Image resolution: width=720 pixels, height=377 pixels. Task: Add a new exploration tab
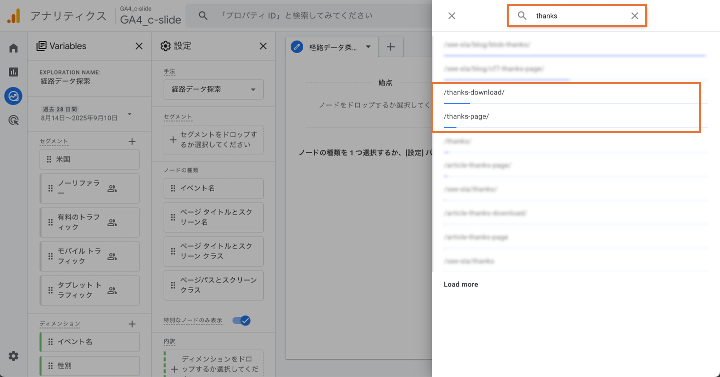[391, 47]
